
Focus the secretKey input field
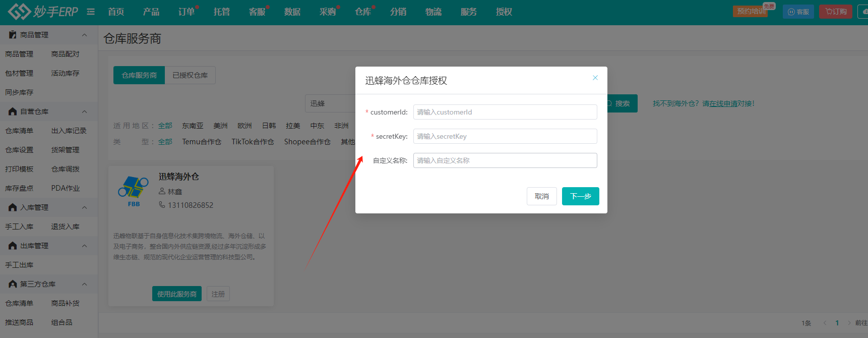click(505, 136)
